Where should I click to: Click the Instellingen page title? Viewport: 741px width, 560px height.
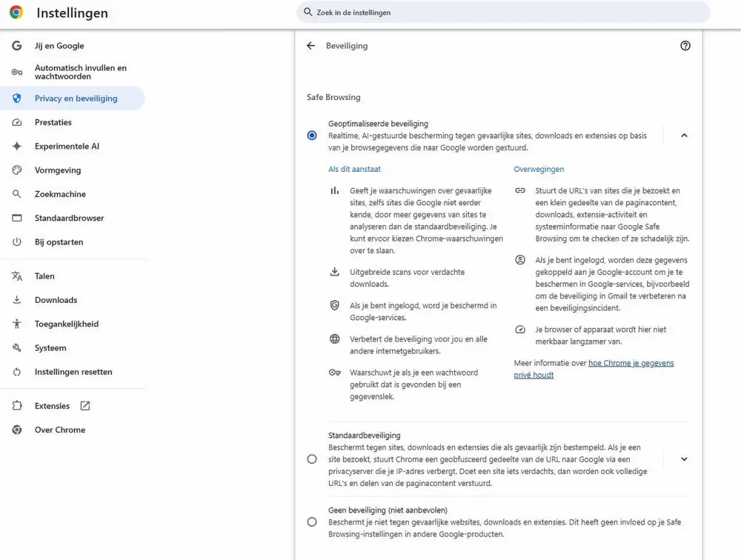coord(73,13)
